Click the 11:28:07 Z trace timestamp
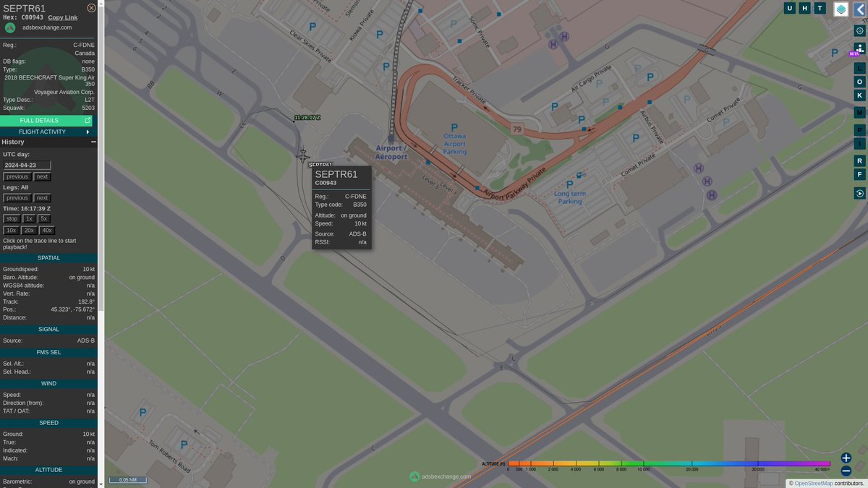Image resolution: width=868 pixels, height=488 pixels. [x=307, y=117]
